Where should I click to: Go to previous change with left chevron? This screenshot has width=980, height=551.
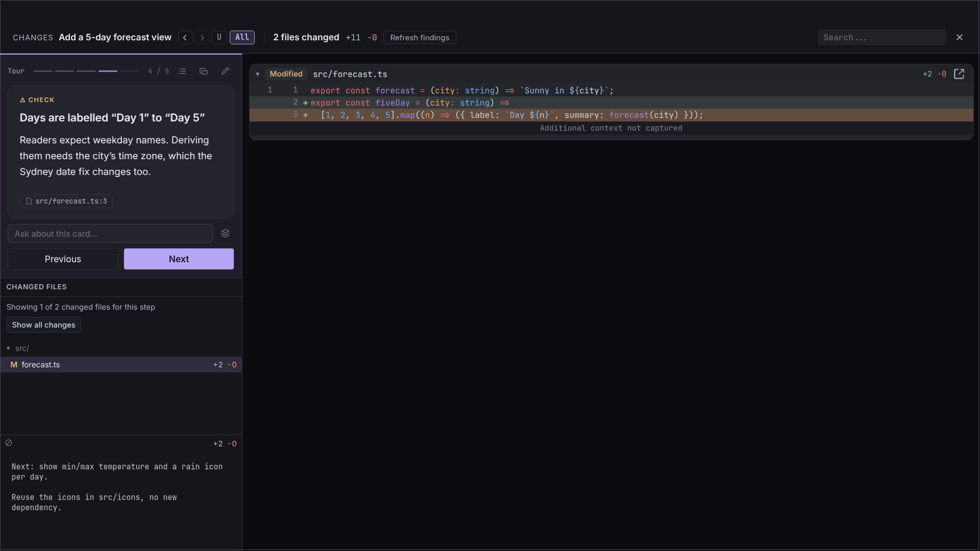pyautogui.click(x=185, y=37)
